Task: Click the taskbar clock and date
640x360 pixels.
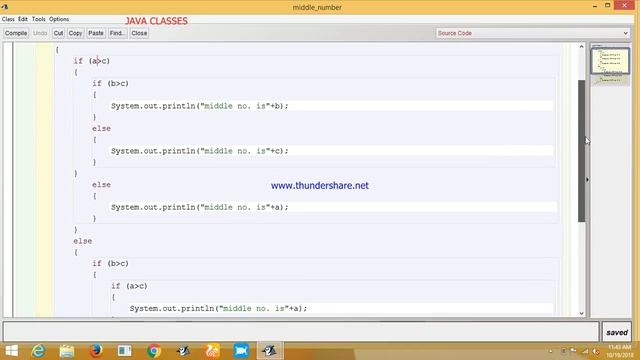Action: tap(619, 351)
